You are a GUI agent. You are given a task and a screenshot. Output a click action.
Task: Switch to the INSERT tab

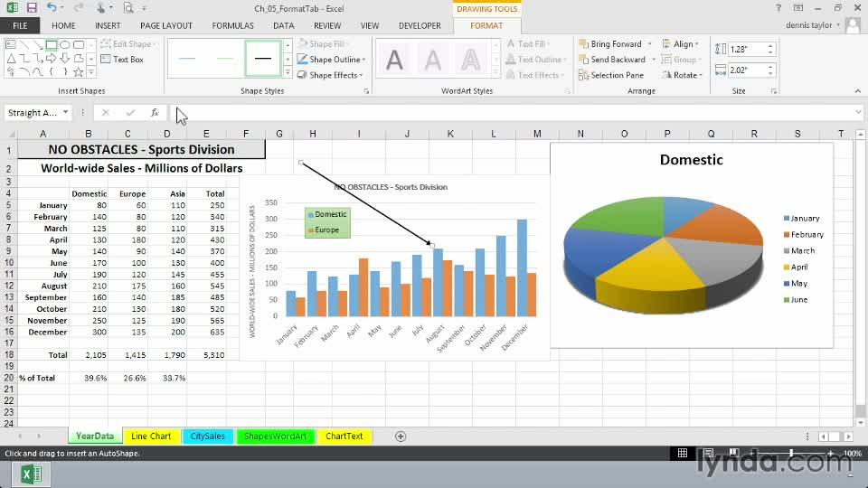click(108, 25)
